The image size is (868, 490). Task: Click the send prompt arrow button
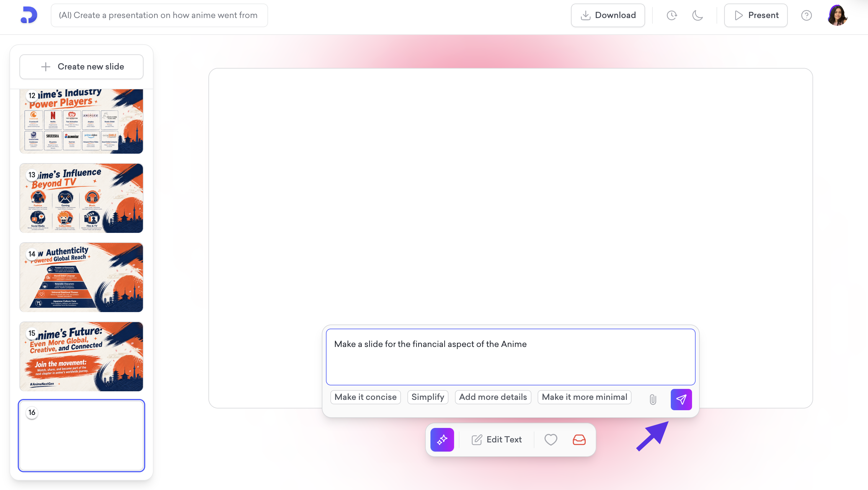pyautogui.click(x=681, y=399)
